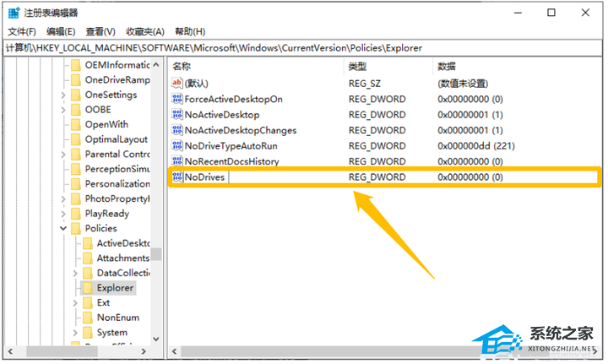Click the folder icon for the Explorer key
This screenshot has height=364, width=608.
click(x=88, y=288)
